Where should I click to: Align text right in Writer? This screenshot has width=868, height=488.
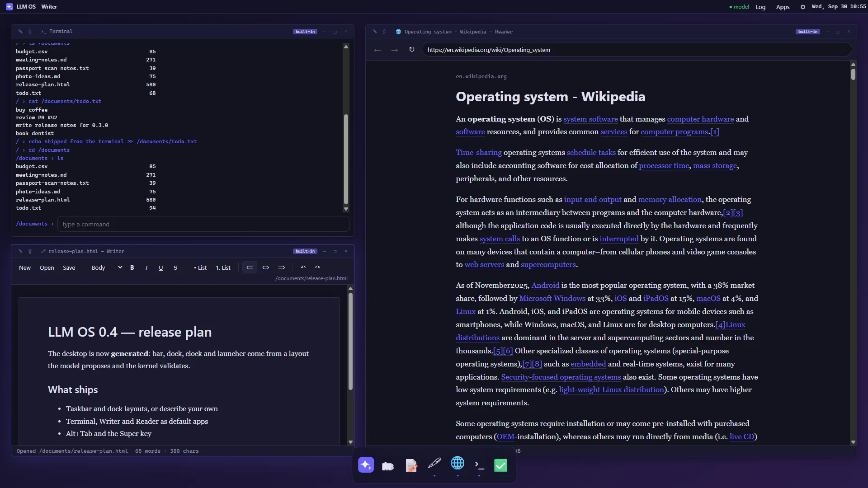pyautogui.click(x=282, y=268)
